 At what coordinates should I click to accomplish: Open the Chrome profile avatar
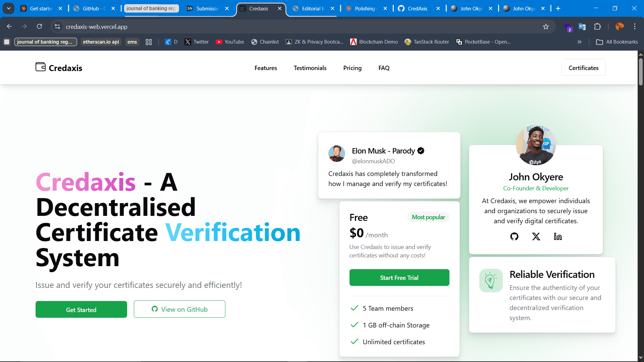coord(620,26)
